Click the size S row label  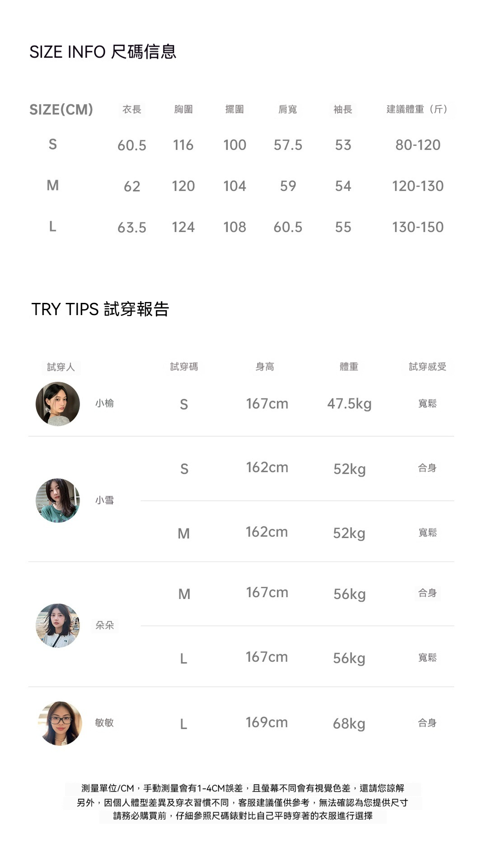pyautogui.click(x=53, y=144)
